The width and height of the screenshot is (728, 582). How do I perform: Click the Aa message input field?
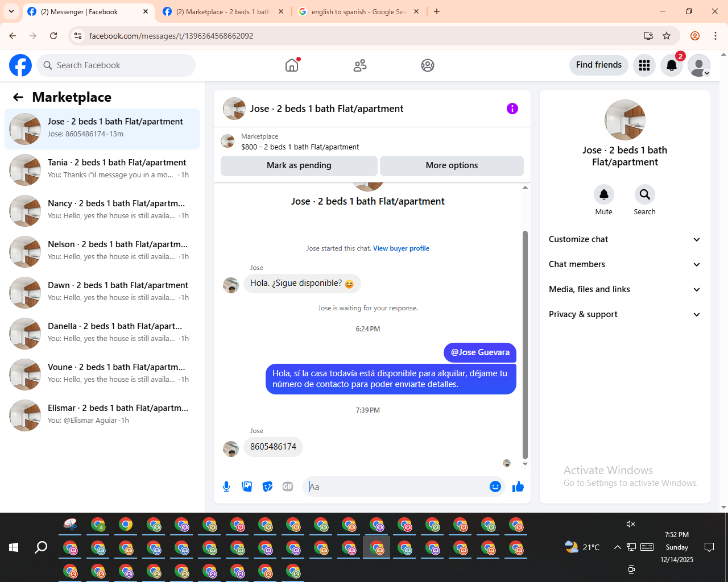point(396,487)
